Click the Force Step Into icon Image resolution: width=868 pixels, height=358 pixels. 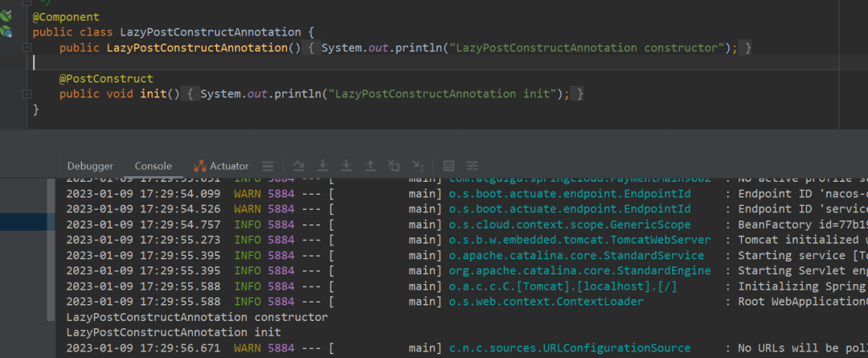(346, 166)
